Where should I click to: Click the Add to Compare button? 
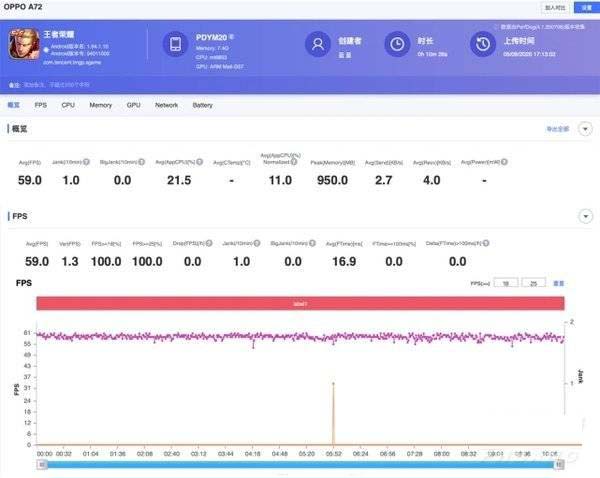tap(554, 7)
